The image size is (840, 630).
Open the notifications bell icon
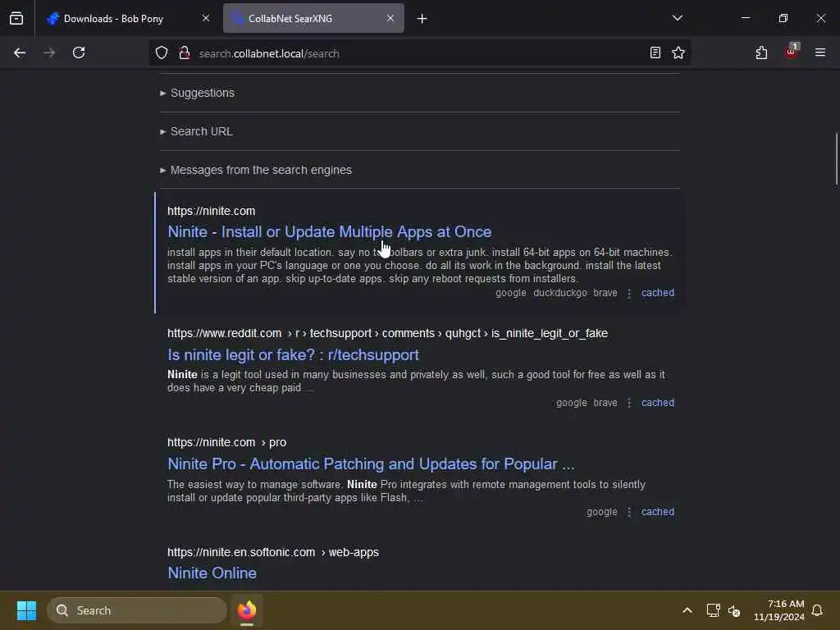point(818,610)
